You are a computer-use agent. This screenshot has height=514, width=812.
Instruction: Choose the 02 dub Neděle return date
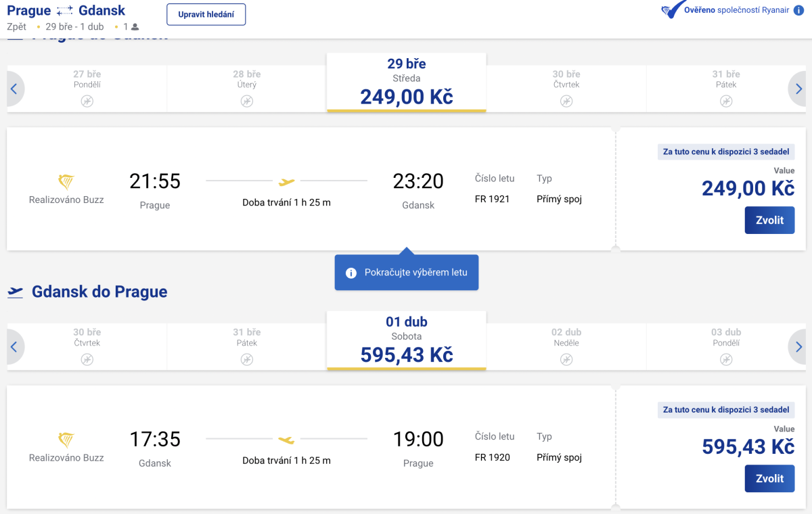click(566, 346)
